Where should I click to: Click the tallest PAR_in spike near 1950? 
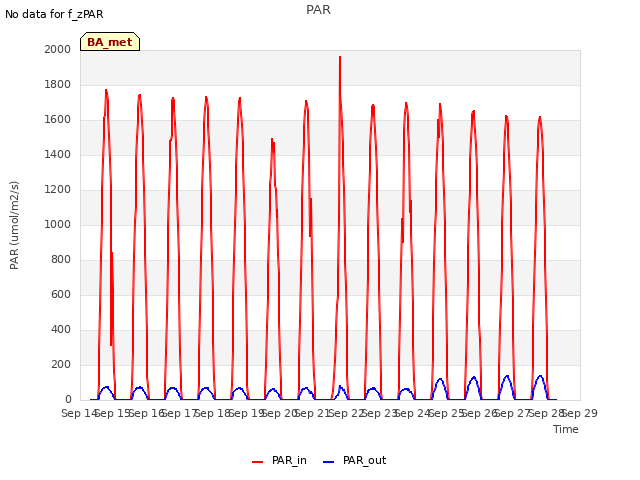340,58
